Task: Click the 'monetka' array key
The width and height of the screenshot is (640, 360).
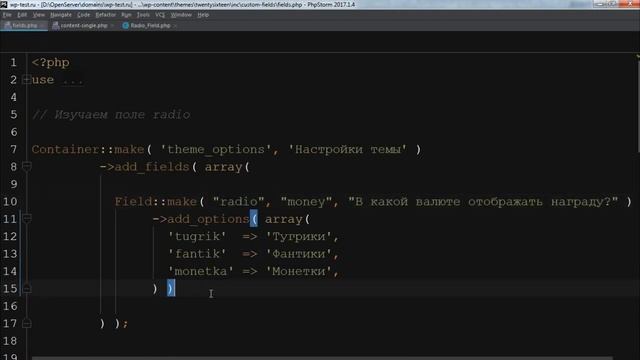Action: coord(201,271)
